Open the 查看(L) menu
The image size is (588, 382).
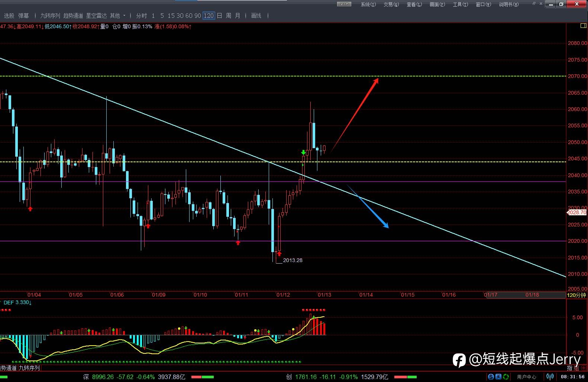point(414,4)
